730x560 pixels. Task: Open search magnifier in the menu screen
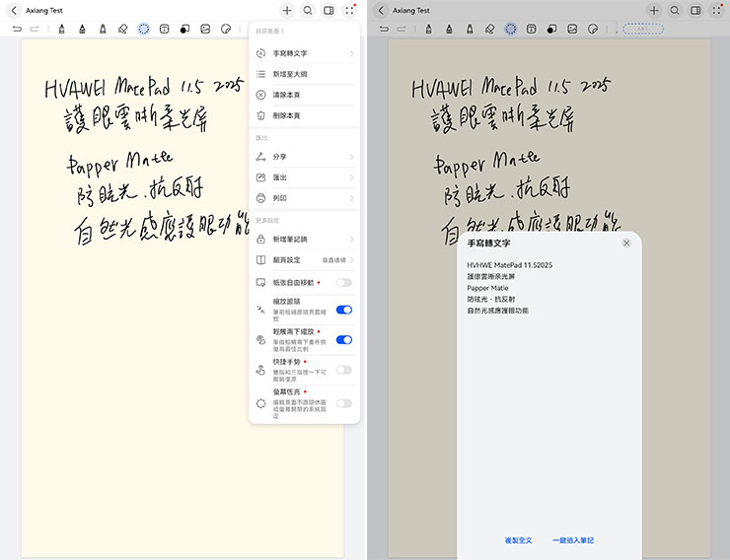[x=308, y=10]
